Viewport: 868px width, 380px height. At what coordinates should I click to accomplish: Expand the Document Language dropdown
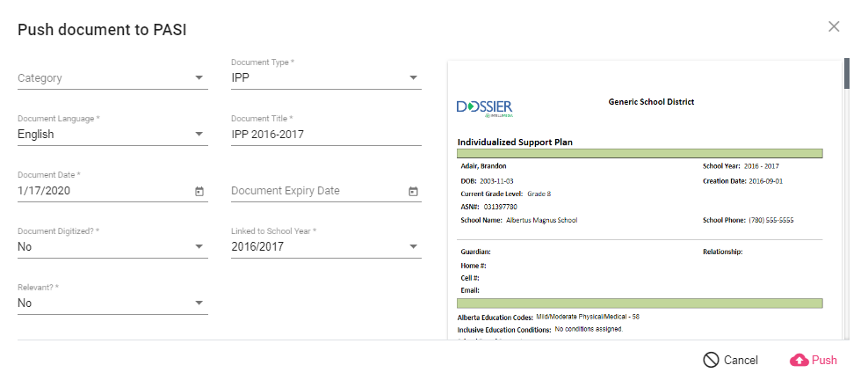click(199, 135)
